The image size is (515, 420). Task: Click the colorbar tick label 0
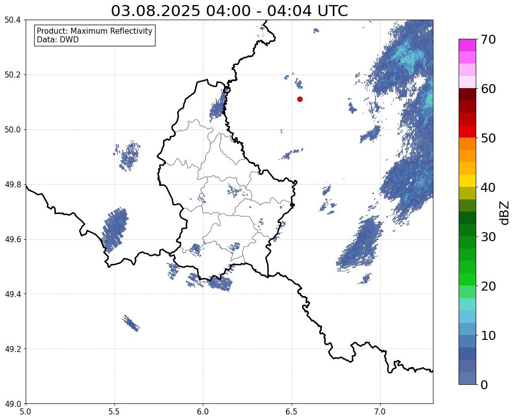coord(484,385)
